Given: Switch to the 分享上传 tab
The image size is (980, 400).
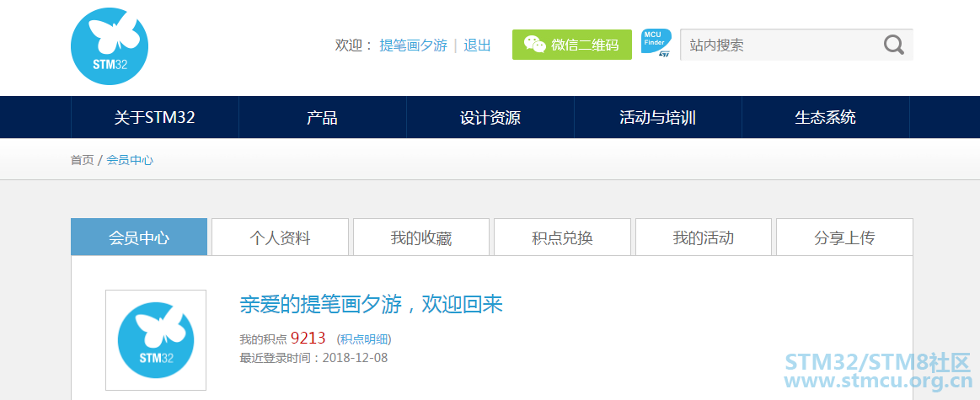Looking at the screenshot, I should tap(844, 237).
